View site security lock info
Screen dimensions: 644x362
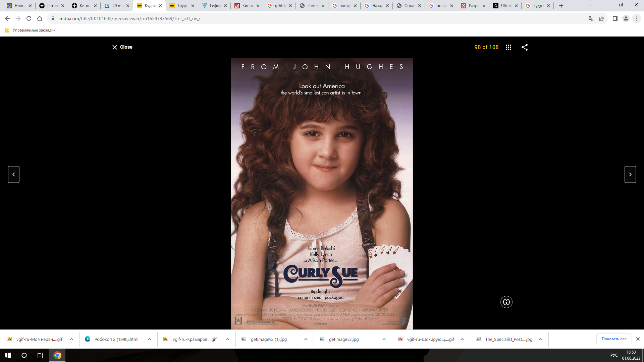[x=53, y=18]
